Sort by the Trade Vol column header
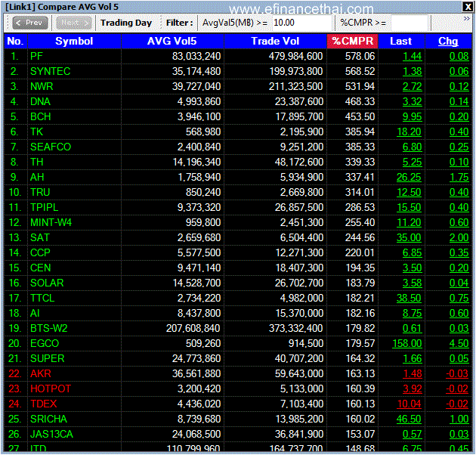The height and width of the screenshot is (455, 476). click(x=275, y=41)
